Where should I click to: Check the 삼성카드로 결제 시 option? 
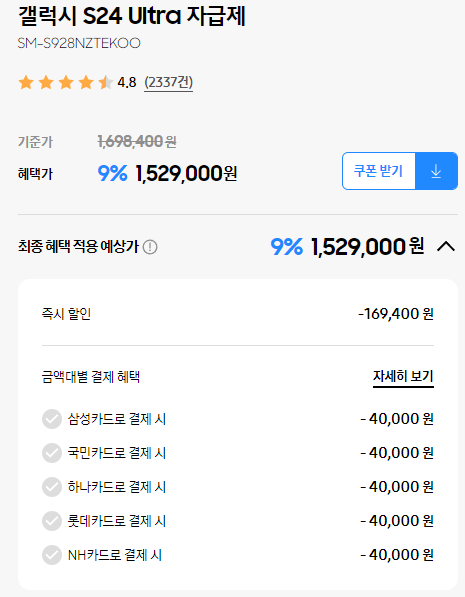(52, 419)
